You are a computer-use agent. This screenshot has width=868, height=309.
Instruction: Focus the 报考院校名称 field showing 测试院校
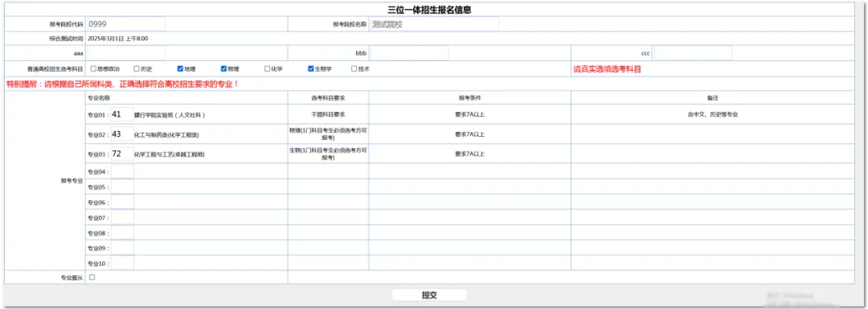[434, 24]
